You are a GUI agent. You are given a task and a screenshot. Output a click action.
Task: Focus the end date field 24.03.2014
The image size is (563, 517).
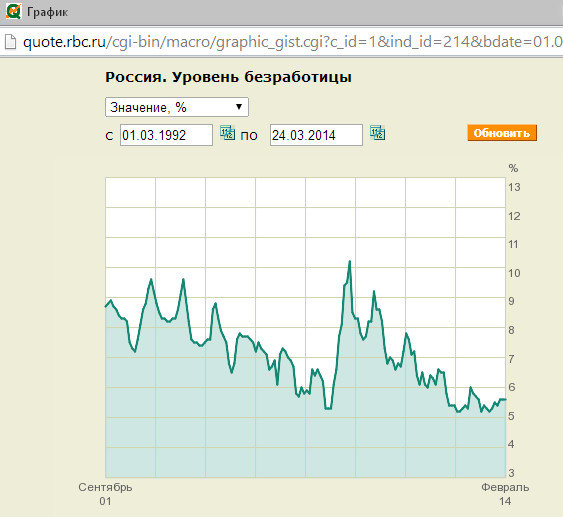click(x=316, y=135)
